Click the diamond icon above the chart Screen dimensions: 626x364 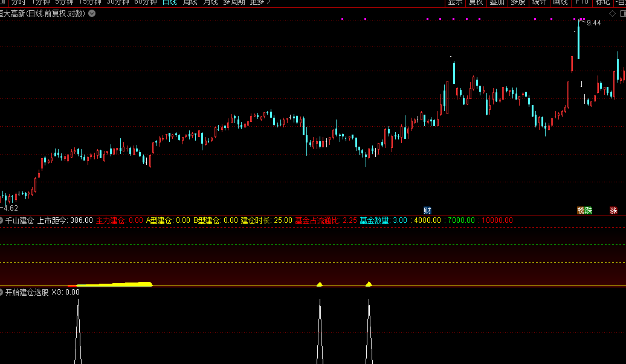613,13
